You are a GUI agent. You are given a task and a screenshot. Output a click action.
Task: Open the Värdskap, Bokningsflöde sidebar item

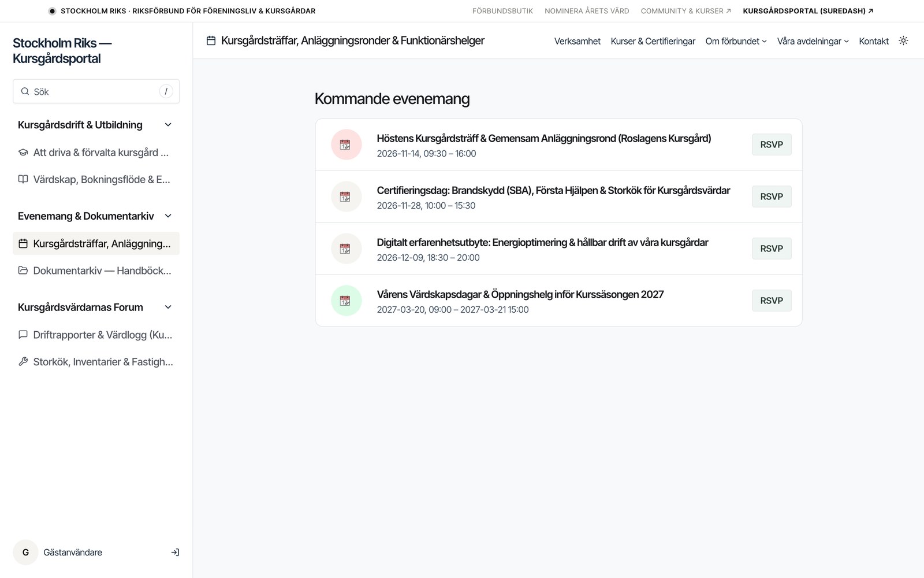click(x=96, y=179)
